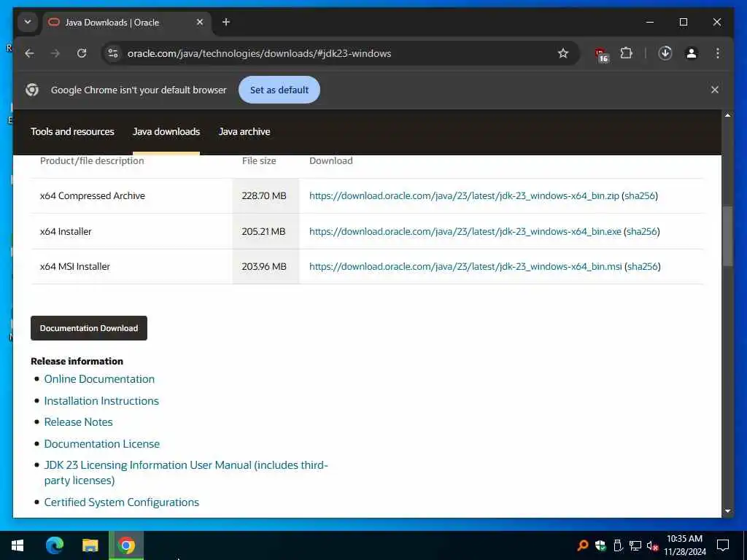Click the orange search tray icon

point(582,545)
